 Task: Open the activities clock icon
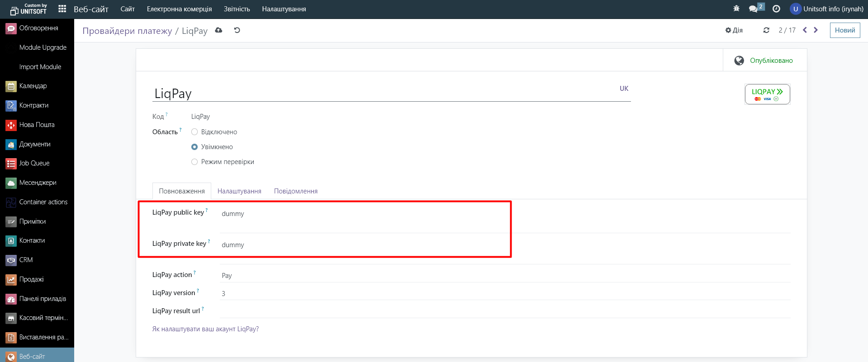[776, 9]
